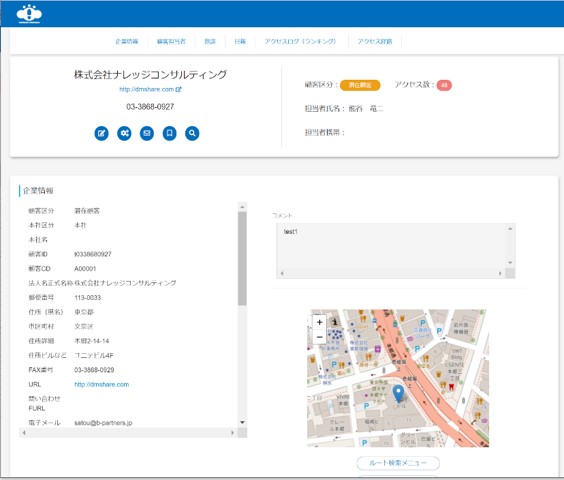The height and width of the screenshot is (480, 564).
Task: Open the 日報 tab
Action: tap(240, 41)
